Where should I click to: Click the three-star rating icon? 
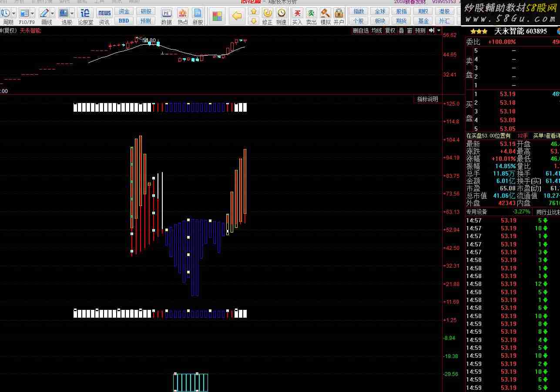[479, 31]
